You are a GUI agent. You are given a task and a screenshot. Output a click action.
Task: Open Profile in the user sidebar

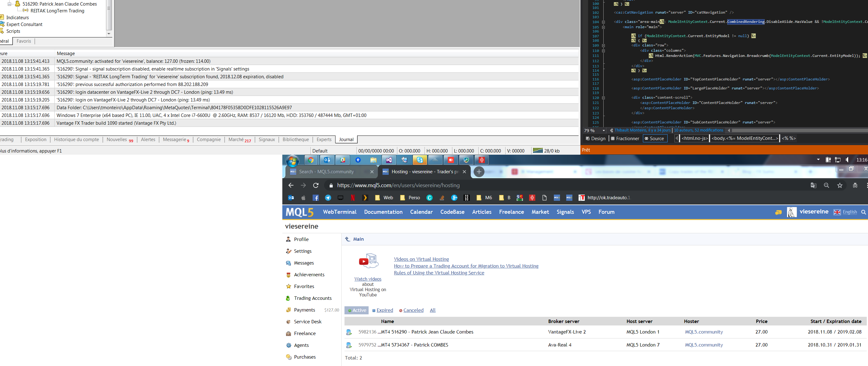pos(301,239)
